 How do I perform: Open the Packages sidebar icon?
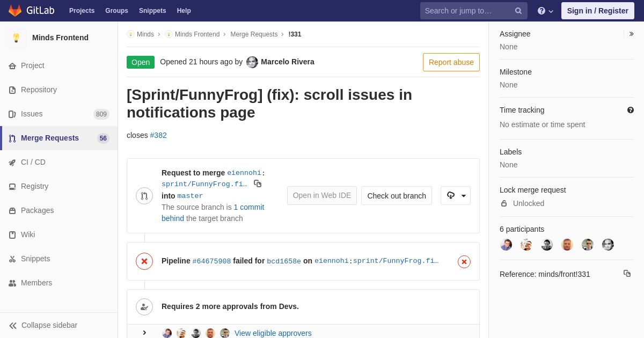pyautogui.click(x=12, y=211)
